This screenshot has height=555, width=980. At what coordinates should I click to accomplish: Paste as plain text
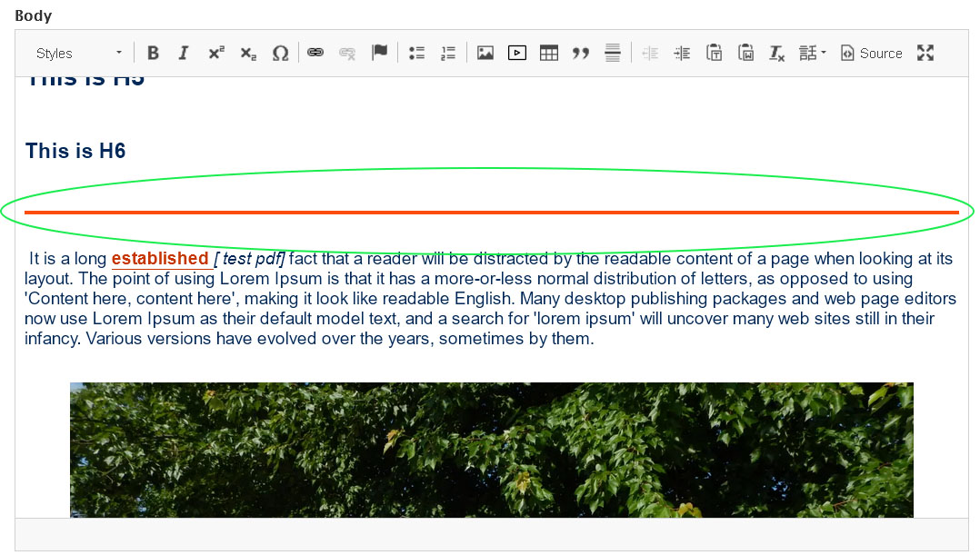point(714,53)
